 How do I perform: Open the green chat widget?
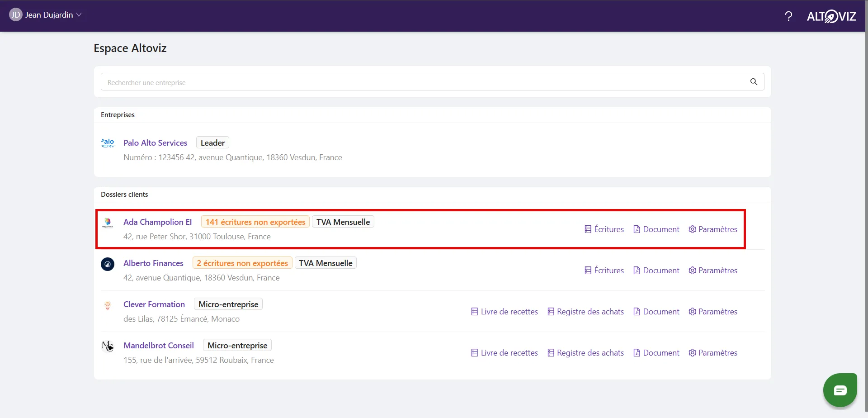(x=840, y=390)
